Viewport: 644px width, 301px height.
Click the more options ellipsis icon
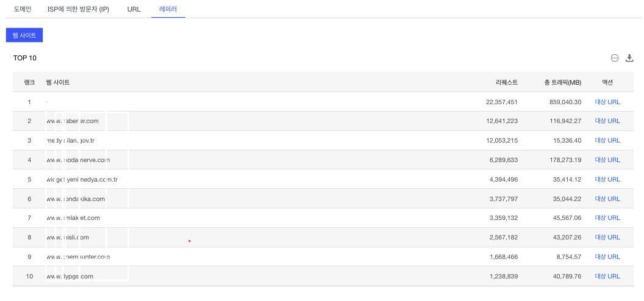tap(615, 58)
